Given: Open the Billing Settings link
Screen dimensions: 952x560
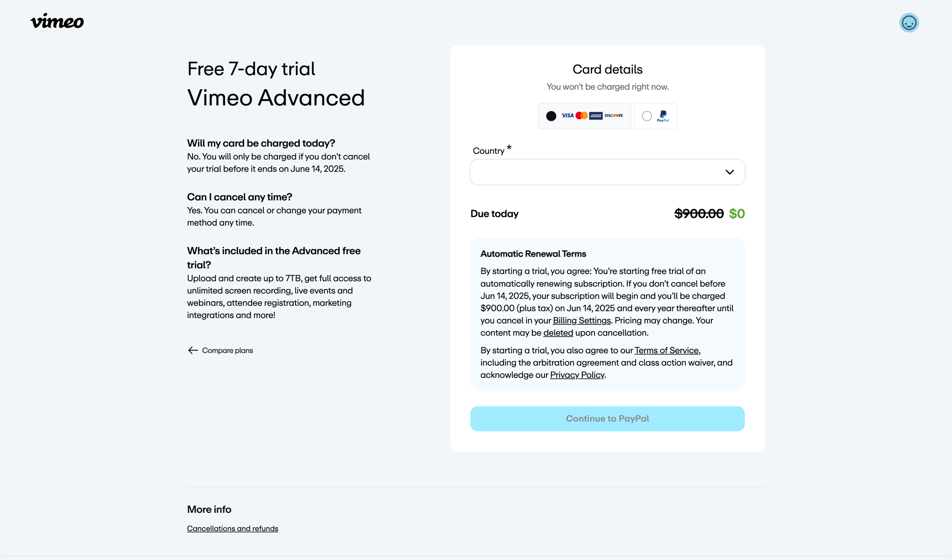Looking at the screenshot, I should [x=582, y=320].
